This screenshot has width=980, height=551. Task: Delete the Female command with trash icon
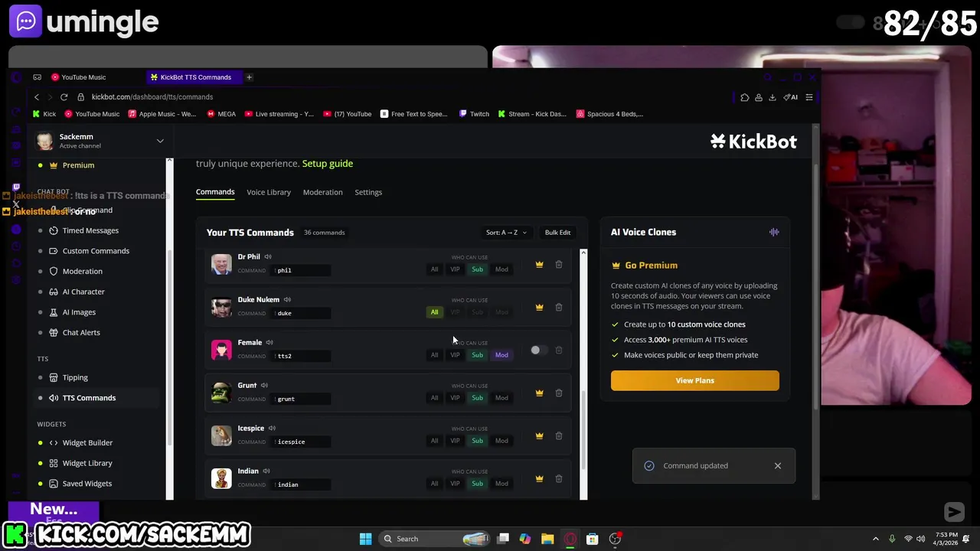click(559, 350)
